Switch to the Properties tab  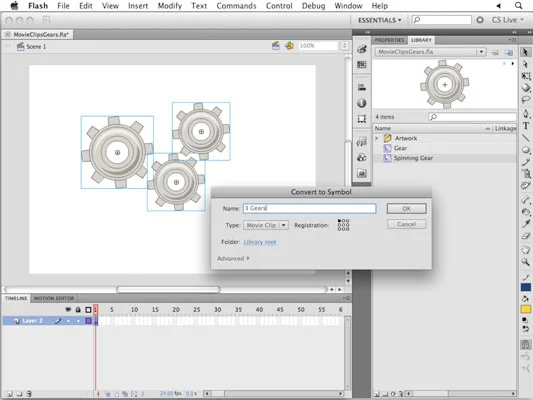(389, 40)
